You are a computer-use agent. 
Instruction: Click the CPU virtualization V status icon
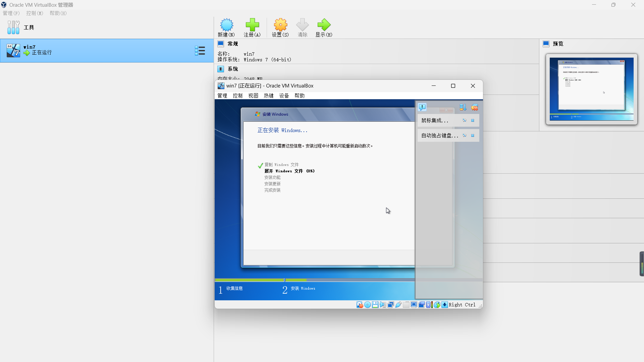pos(429,305)
